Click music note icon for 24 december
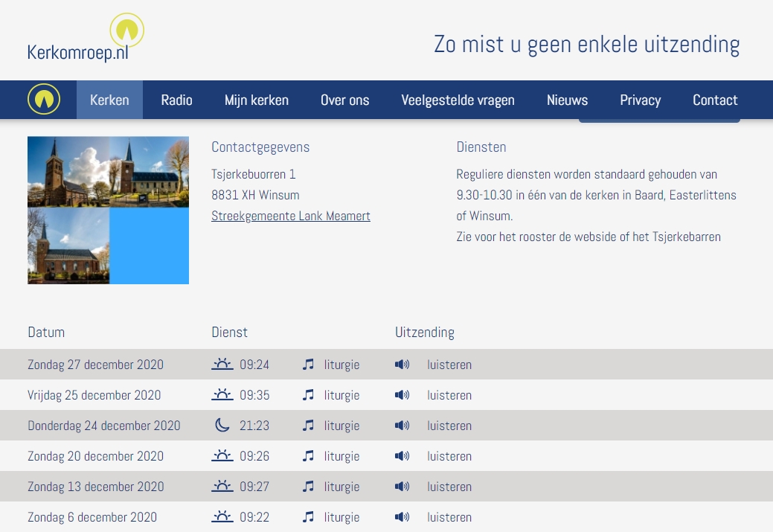The height and width of the screenshot is (532, 773). (x=308, y=426)
